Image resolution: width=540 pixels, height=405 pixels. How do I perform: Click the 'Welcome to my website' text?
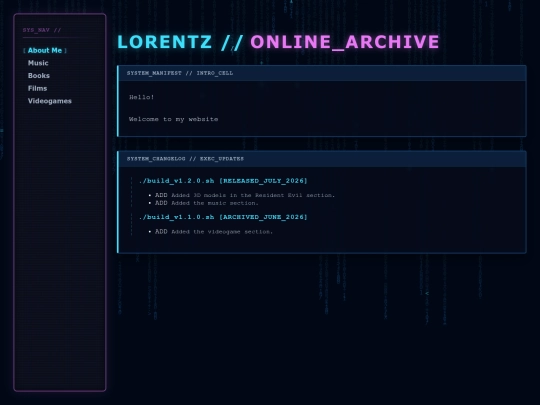click(174, 119)
